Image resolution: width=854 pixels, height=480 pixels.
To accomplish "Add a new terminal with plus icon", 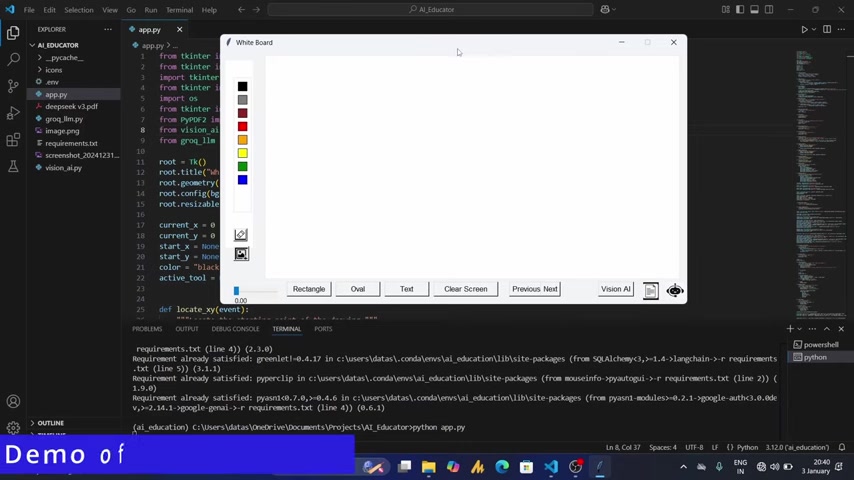I will pyautogui.click(x=790, y=329).
